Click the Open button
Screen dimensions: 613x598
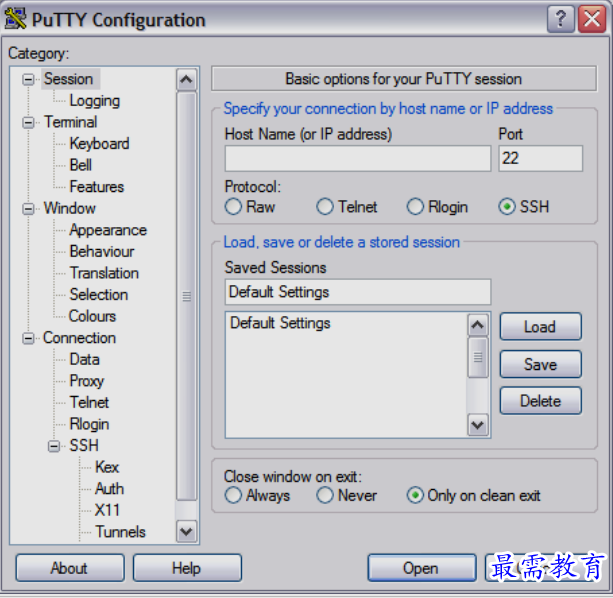[421, 568]
